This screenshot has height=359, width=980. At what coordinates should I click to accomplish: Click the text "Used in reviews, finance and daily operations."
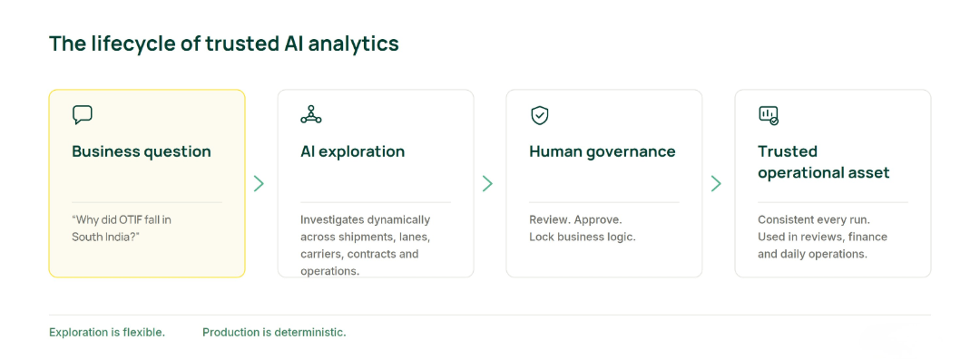[822, 246]
